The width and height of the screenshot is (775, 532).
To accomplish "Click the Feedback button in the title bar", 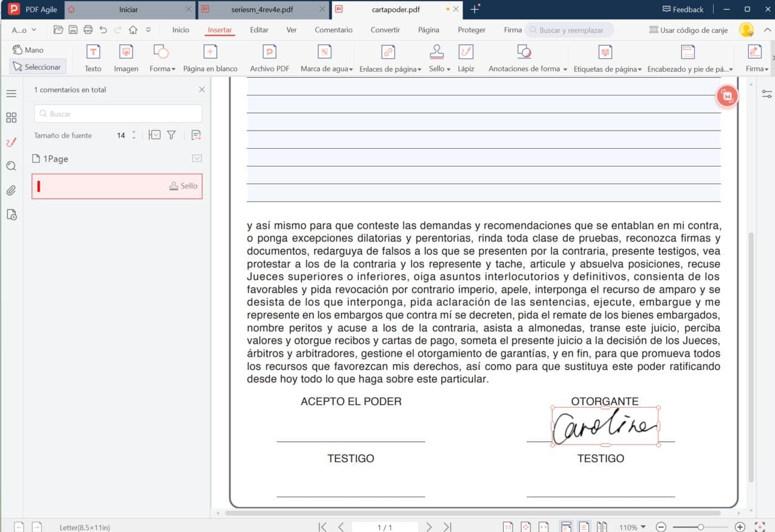I will [682, 9].
